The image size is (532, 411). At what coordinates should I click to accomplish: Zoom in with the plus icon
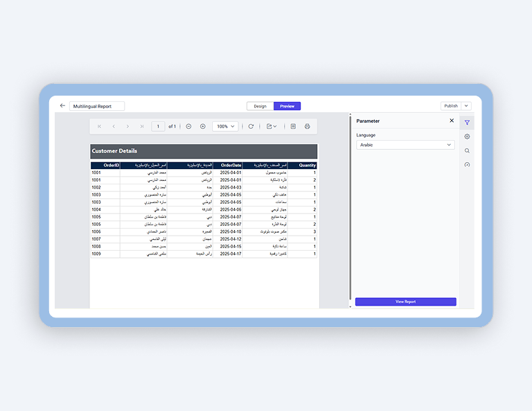pos(202,126)
